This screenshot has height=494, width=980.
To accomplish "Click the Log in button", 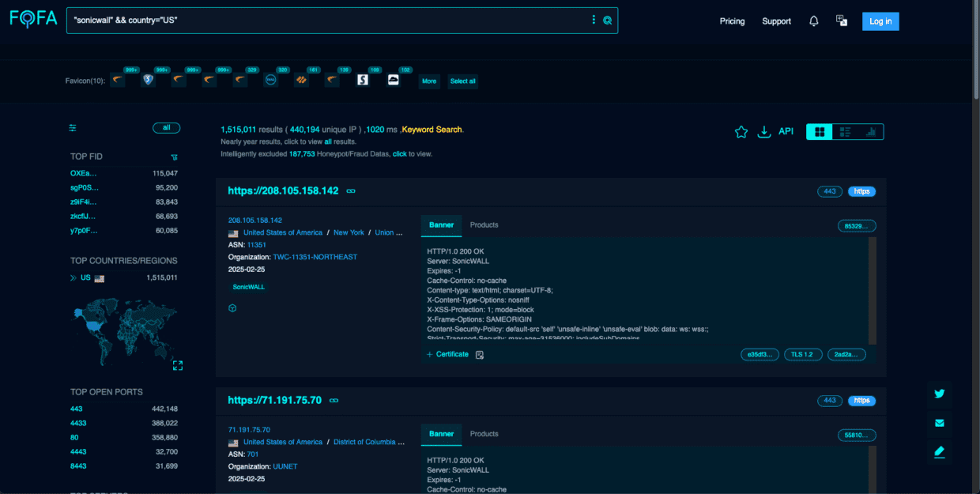I will (x=880, y=21).
